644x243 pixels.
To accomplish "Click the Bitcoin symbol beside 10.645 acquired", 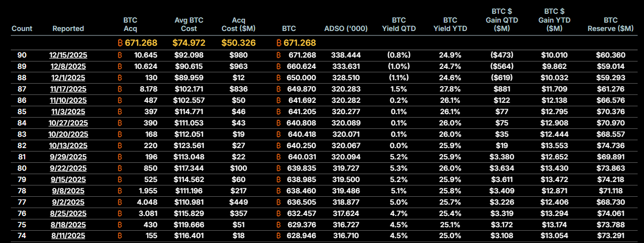I will click(x=119, y=55).
